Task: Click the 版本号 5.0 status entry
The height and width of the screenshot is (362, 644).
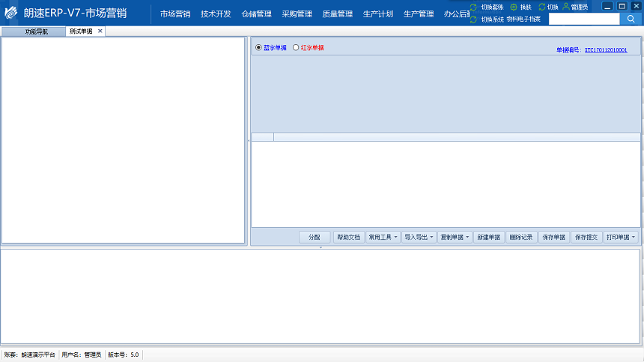Action: 124,355
